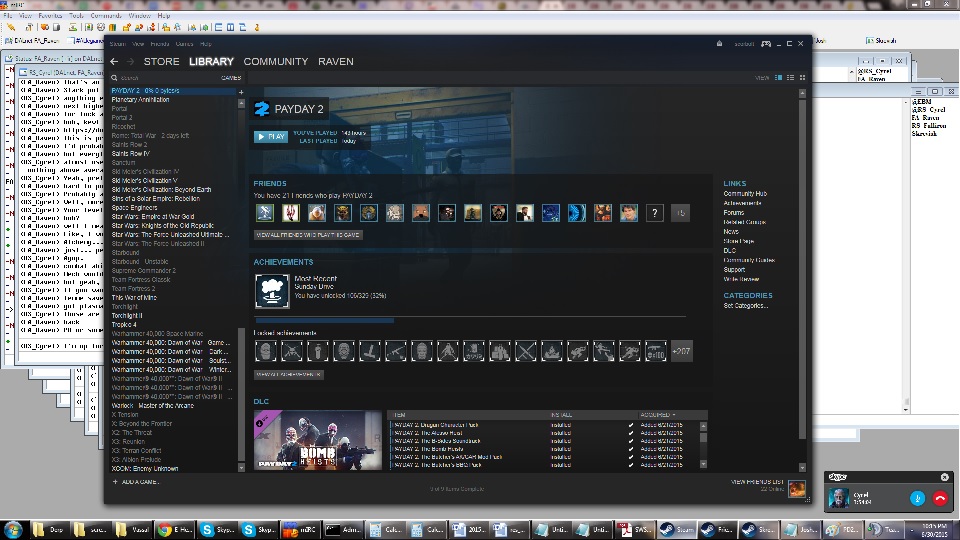Open the GAMES filter dropdown
The width and height of the screenshot is (960, 540).
coord(230,77)
